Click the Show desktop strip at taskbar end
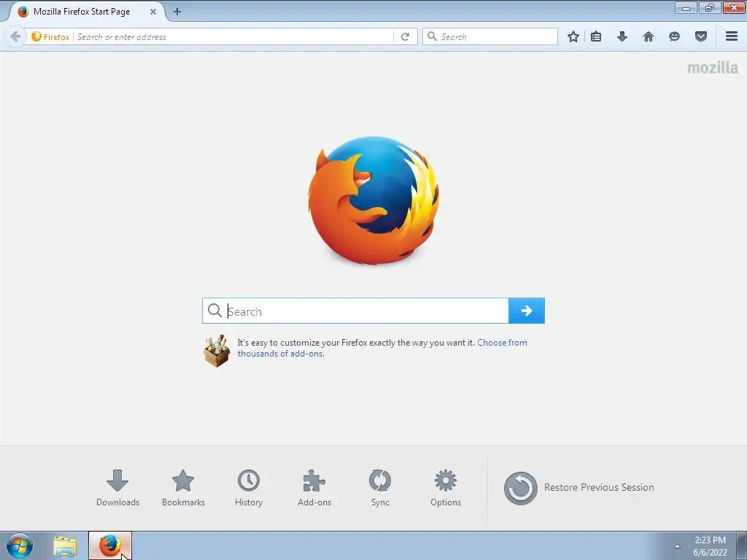The height and width of the screenshot is (560, 747). (742, 545)
